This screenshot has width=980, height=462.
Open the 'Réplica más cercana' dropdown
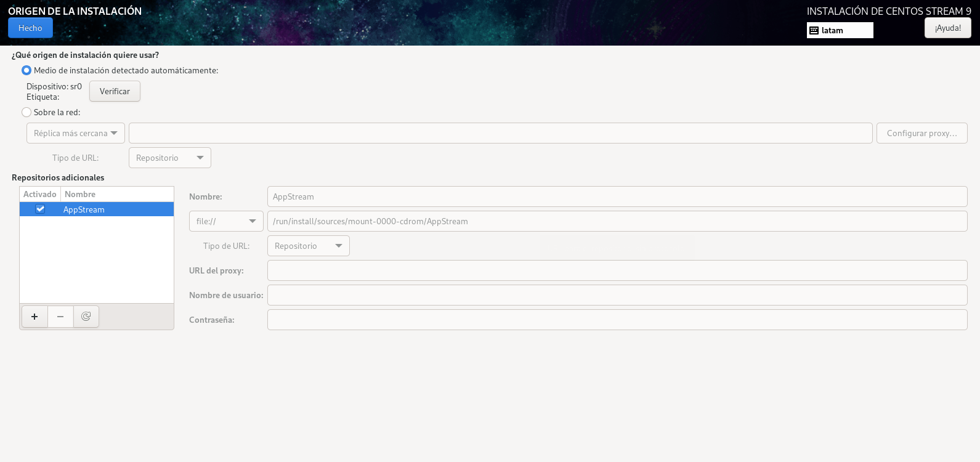pyautogui.click(x=76, y=133)
